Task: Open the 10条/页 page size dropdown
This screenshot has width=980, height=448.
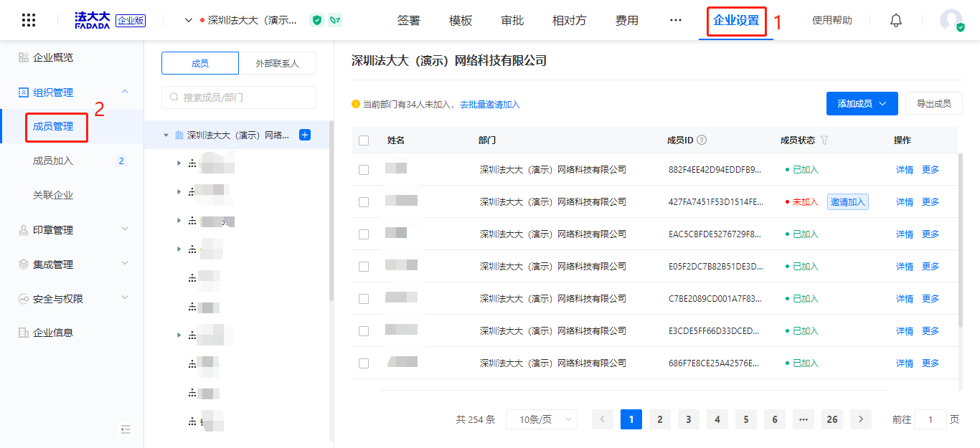Action: coord(542,419)
